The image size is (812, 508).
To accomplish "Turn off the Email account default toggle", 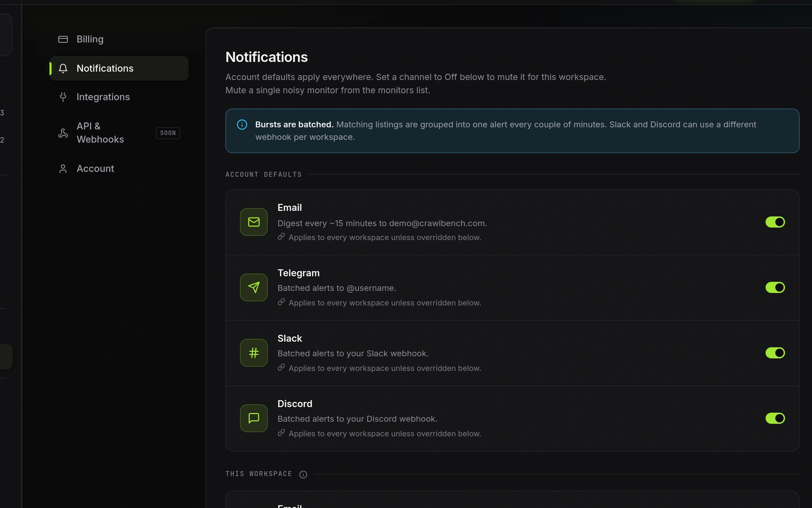I will tap(775, 222).
